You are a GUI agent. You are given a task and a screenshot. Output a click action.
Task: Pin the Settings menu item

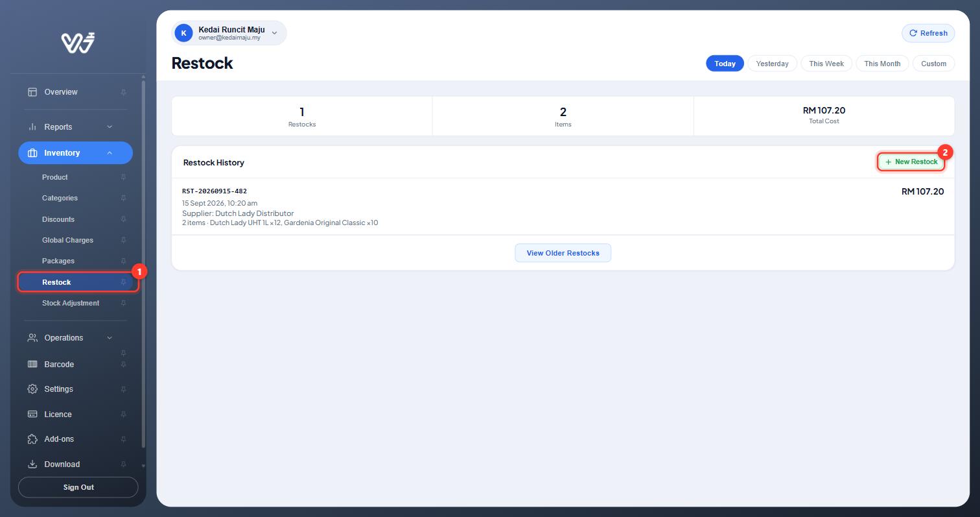click(123, 389)
